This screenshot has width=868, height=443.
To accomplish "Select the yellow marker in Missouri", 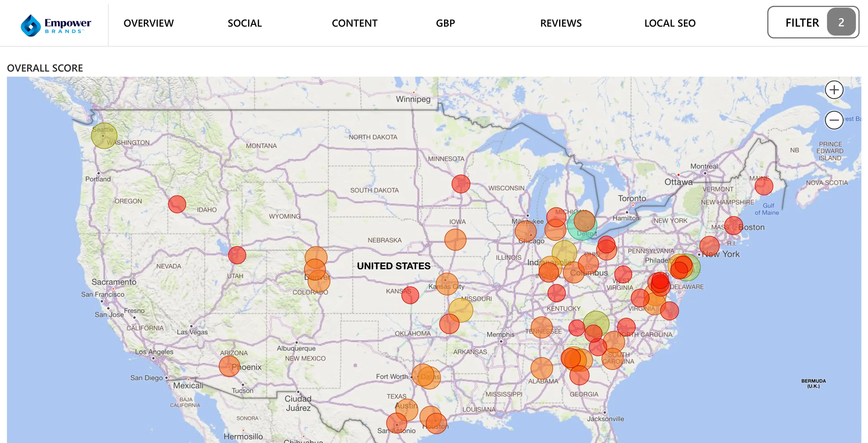I will [461, 310].
